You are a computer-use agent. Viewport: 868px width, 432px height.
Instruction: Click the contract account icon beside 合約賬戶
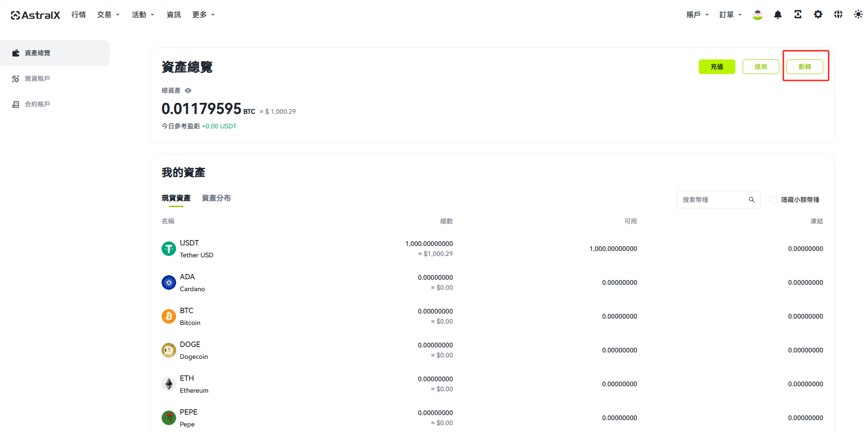coord(16,104)
